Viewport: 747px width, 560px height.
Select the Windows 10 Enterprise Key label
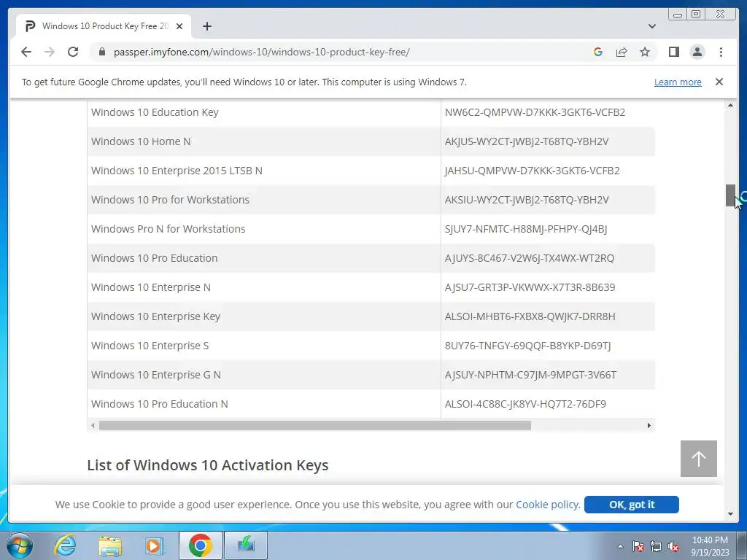click(x=156, y=316)
